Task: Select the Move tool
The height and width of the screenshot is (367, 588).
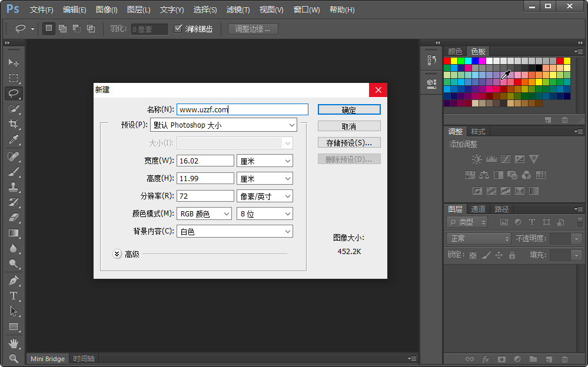Action: pyautogui.click(x=14, y=62)
